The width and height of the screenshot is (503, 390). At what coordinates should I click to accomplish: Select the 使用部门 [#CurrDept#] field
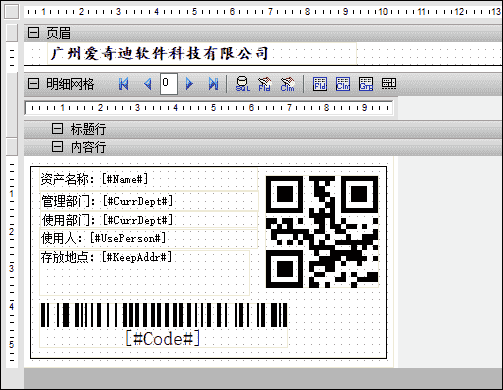coord(149,220)
